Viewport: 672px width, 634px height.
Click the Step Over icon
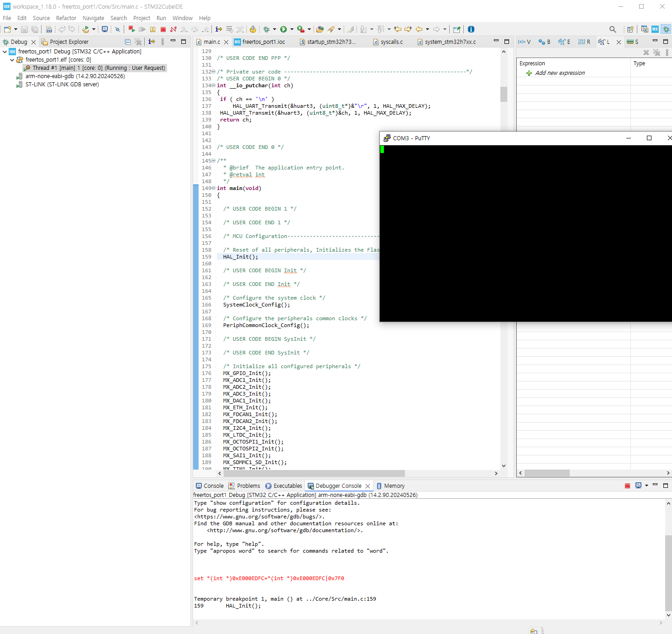pyautogui.click(x=194, y=29)
